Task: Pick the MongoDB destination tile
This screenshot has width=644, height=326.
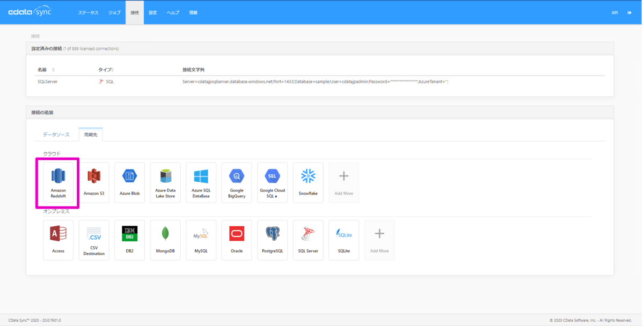Action: pos(165,240)
